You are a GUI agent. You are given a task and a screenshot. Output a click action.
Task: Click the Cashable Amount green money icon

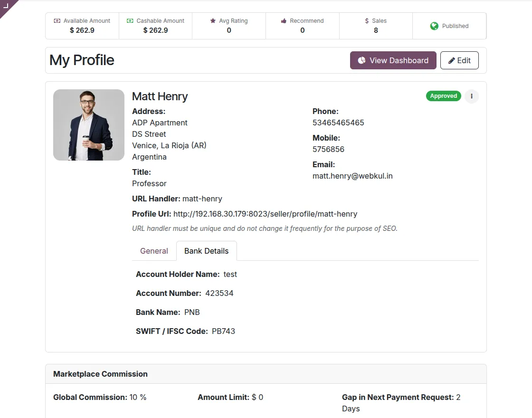pyautogui.click(x=130, y=21)
